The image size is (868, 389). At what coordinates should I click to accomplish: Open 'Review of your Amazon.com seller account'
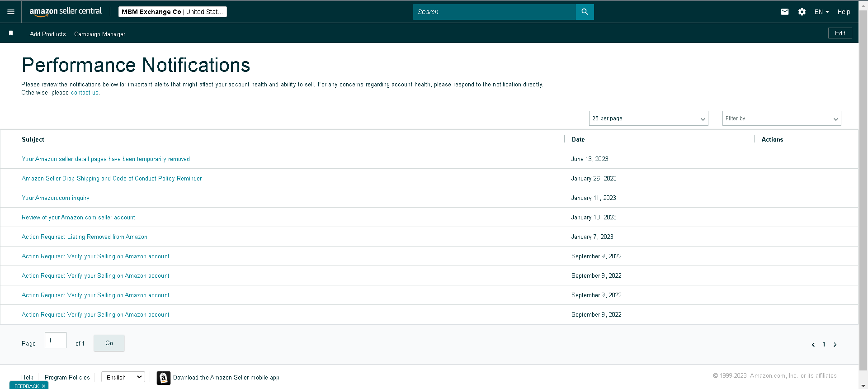click(x=78, y=218)
